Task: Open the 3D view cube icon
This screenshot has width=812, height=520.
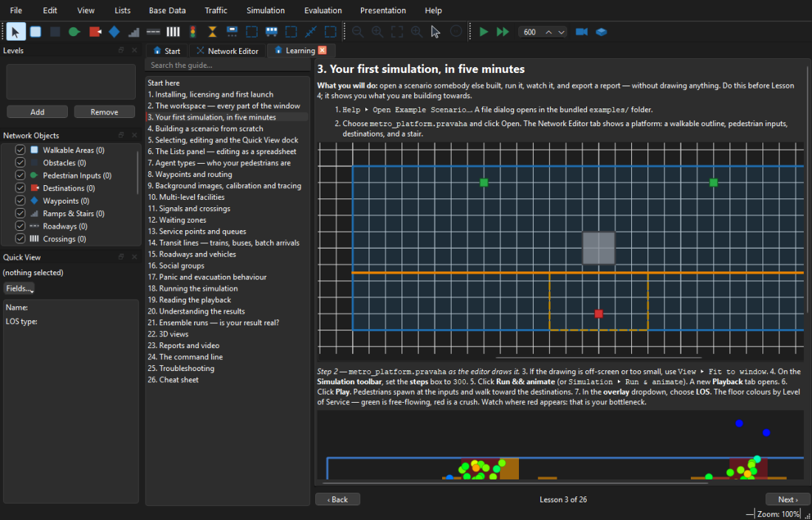Action: [601, 32]
